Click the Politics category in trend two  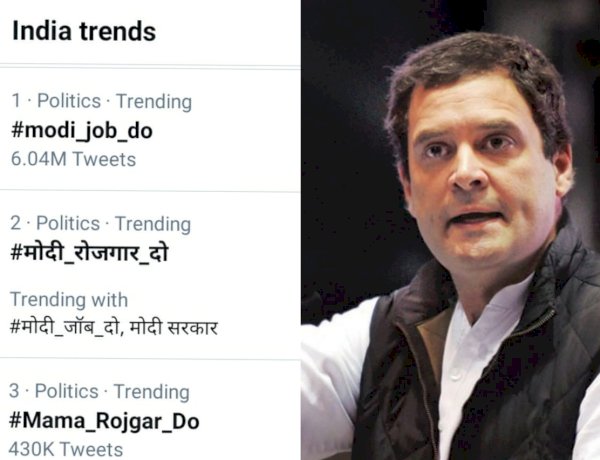point(68,223)
